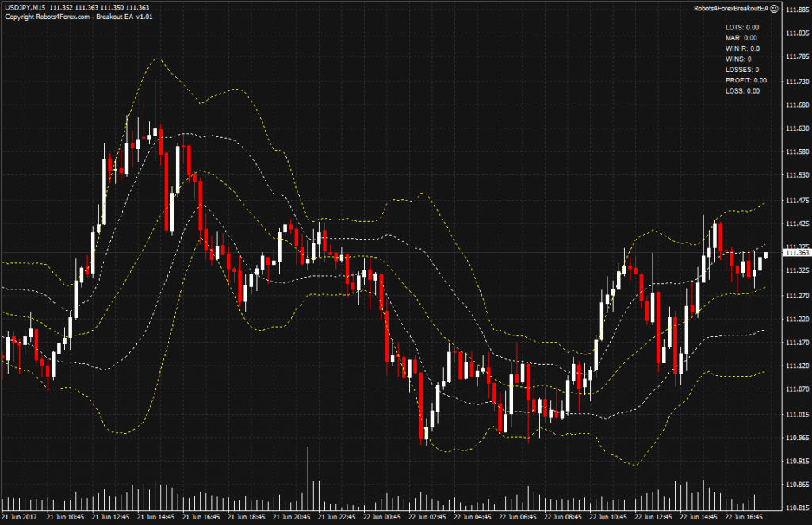Click the 111.270 price axis label
The width and height of the screenshot is (812, 525).
(798, 296)
